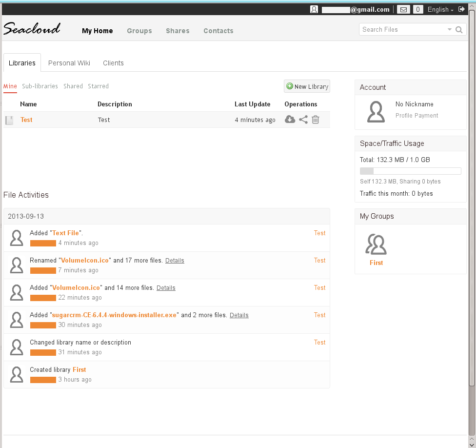Screen dimensions: 476x448
Task: Click in the Search Files field
Action: 402,30
